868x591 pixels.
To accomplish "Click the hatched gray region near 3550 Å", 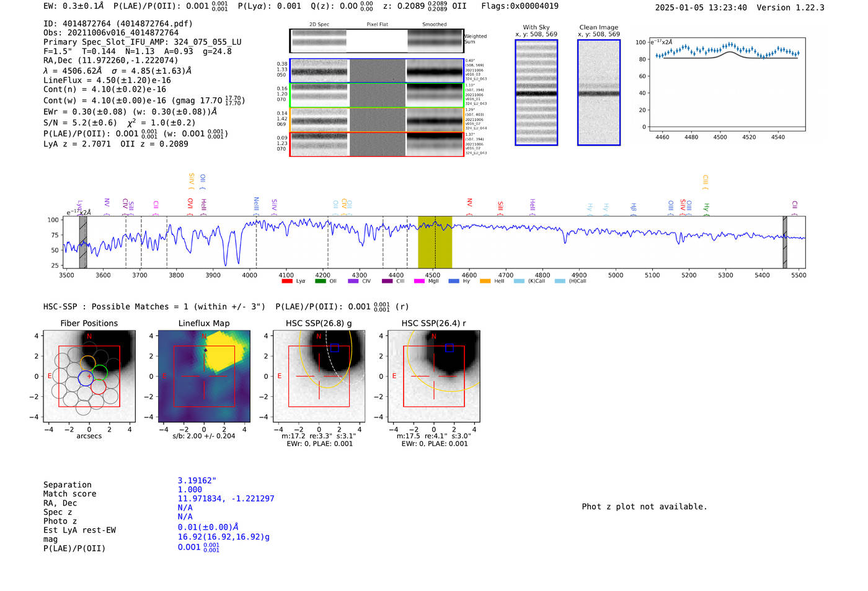I will [x=83, y=242].
